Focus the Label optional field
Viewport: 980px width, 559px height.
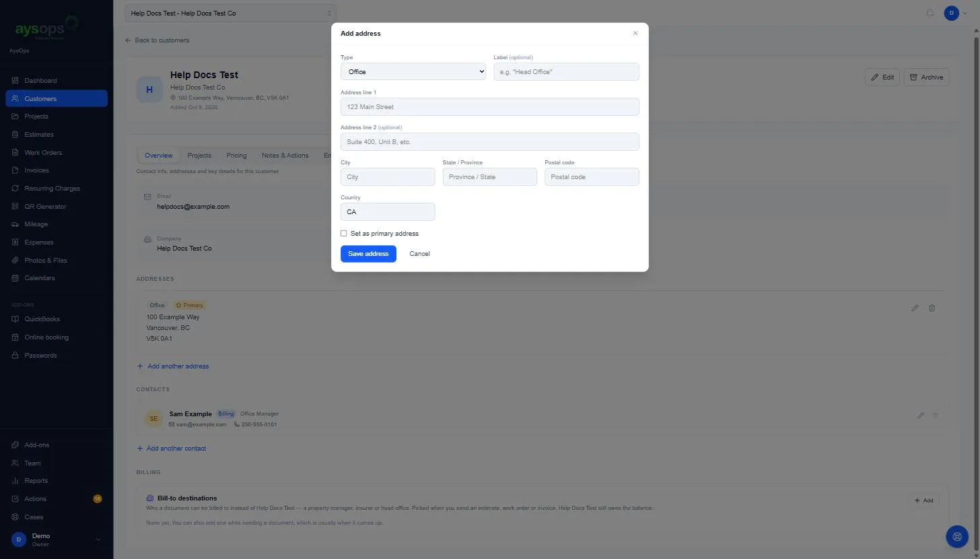coord(566,71)
